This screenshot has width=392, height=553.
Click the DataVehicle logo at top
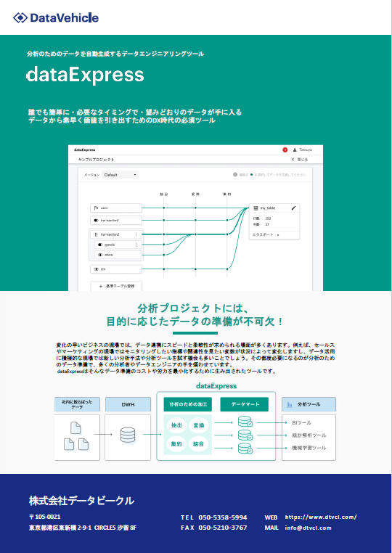click(x=56, y=17)
